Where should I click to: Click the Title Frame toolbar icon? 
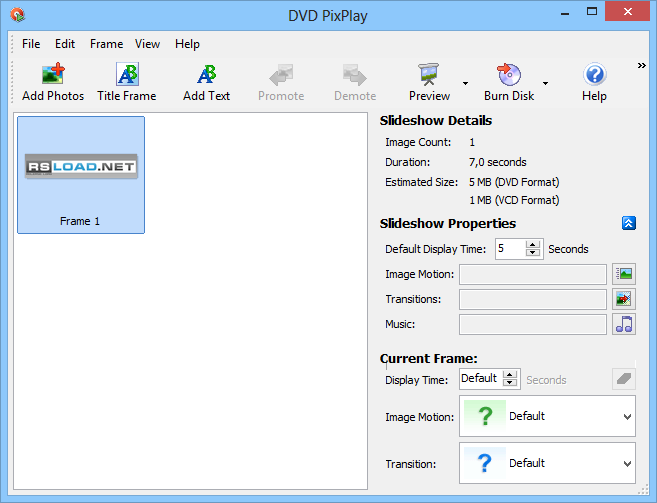coord(127,74)
